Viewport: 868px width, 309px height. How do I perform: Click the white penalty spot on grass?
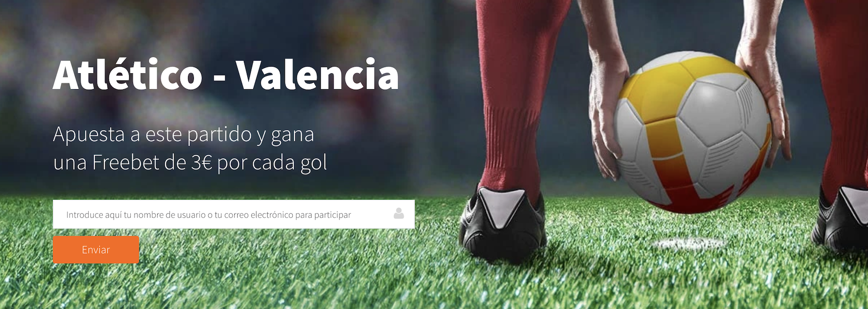click(x=691, y=243)
